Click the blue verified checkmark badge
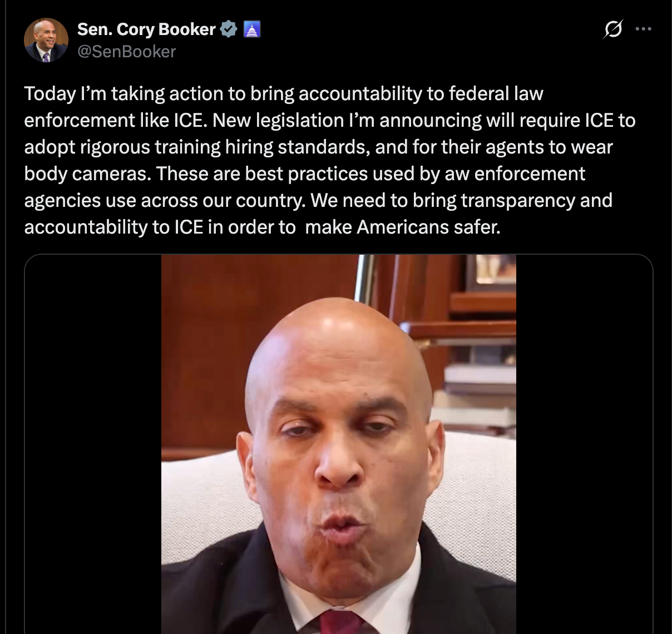 pyautogui.click(x=229, y=29)
